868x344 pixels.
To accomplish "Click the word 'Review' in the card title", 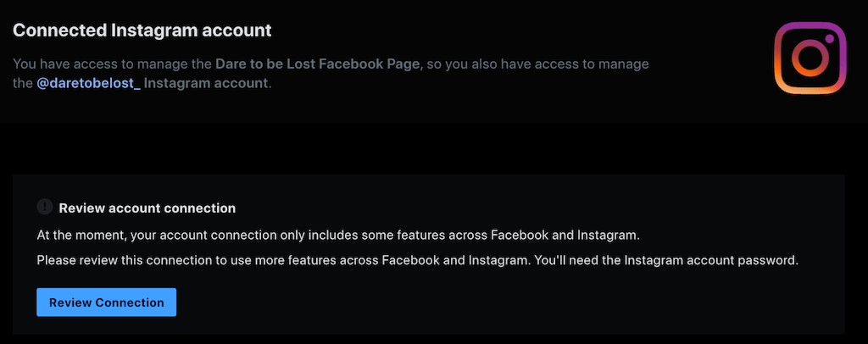I will click(81, 208).
